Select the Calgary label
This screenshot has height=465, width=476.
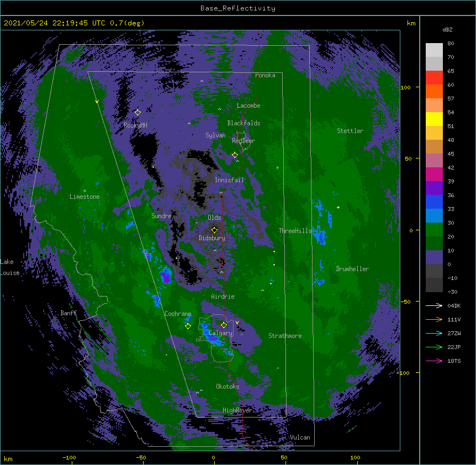click(221, 333)
